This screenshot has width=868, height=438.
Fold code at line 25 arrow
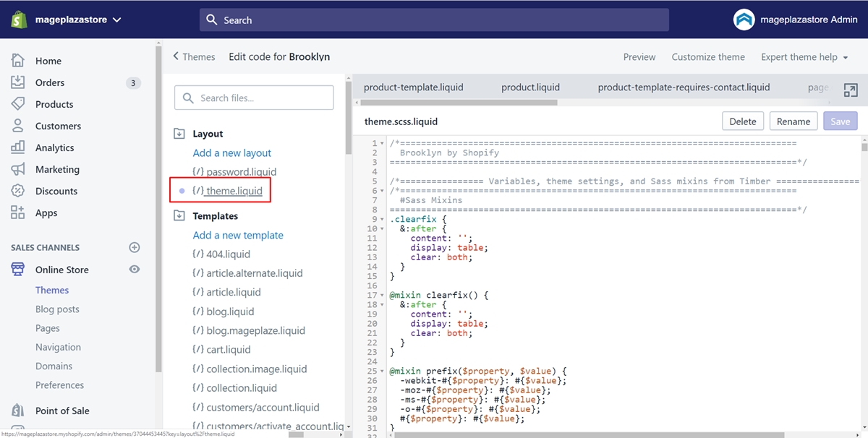click(x=381, y=371)
